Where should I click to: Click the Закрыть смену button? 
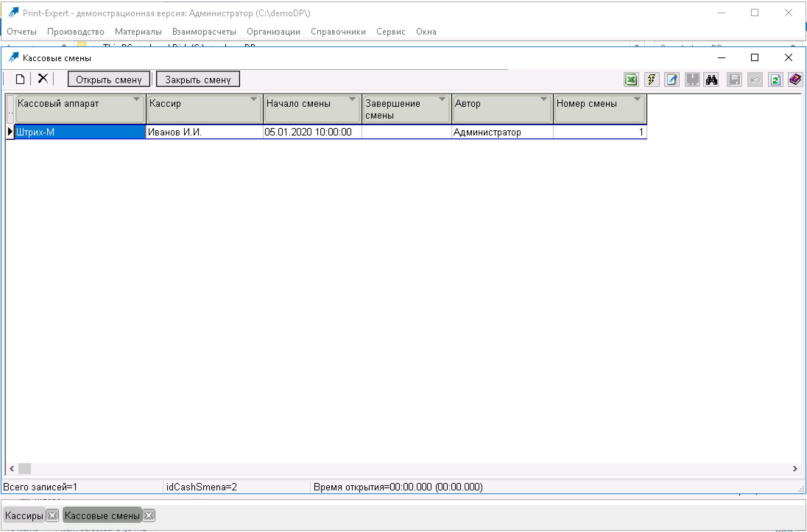198,79
